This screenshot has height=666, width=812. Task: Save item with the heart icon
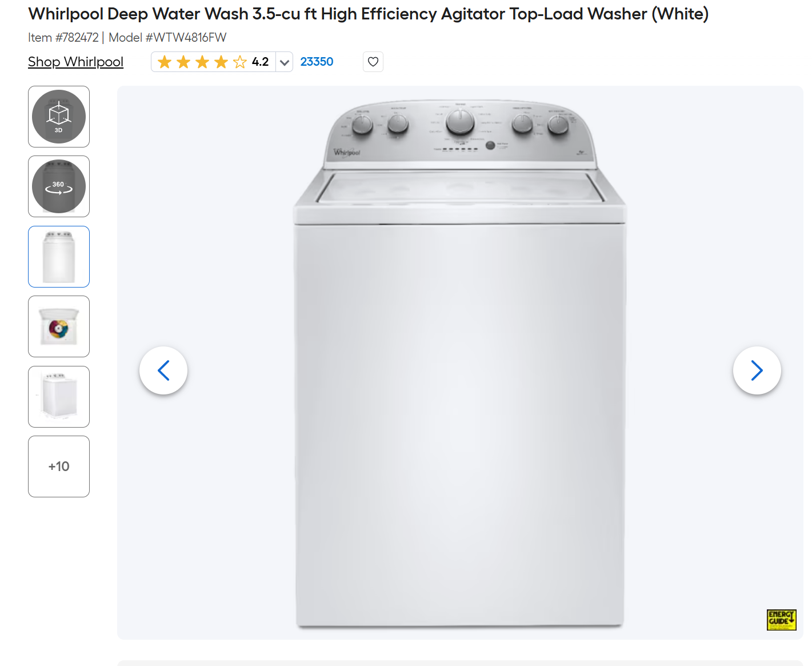point(373,62)
